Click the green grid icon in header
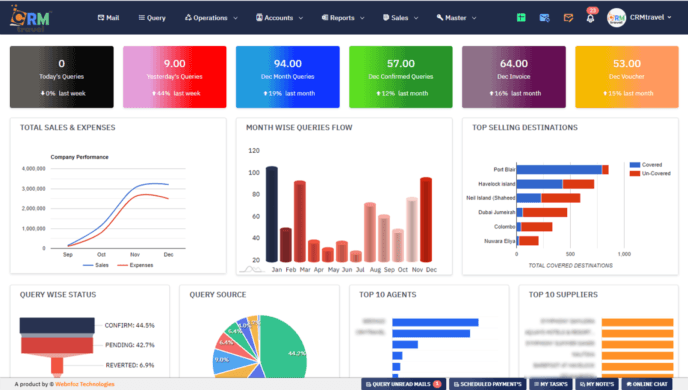The width and height of the screenshot is (688, 390). coord(521,18)
